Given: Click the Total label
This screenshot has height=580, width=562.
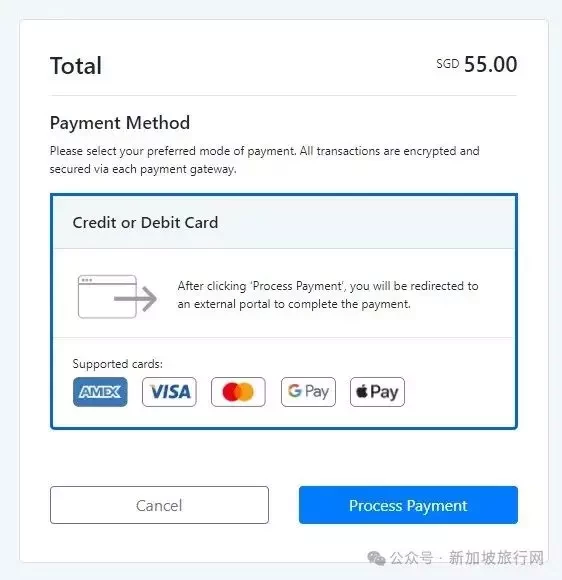Looking at the screenshot, I should tap(76, 65).
